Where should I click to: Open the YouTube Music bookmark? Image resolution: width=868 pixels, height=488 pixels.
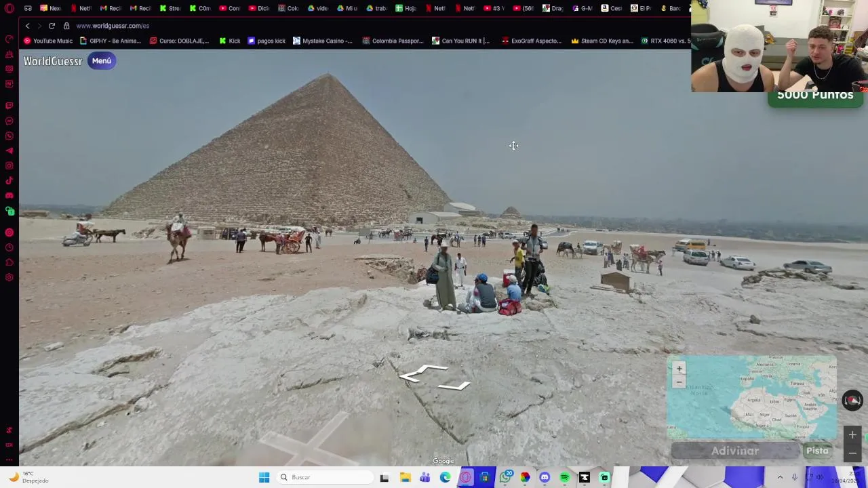(48, 41)
